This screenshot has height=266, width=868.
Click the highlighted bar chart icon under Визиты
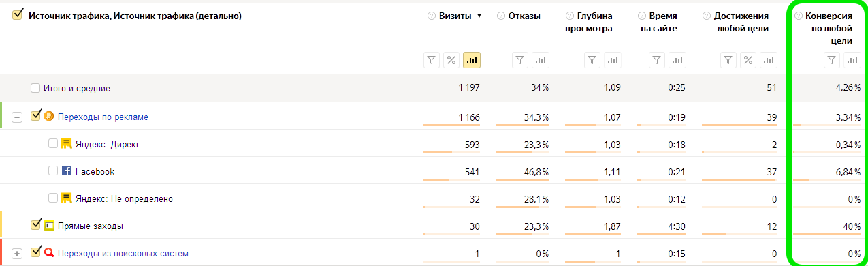tap(472, 60)
